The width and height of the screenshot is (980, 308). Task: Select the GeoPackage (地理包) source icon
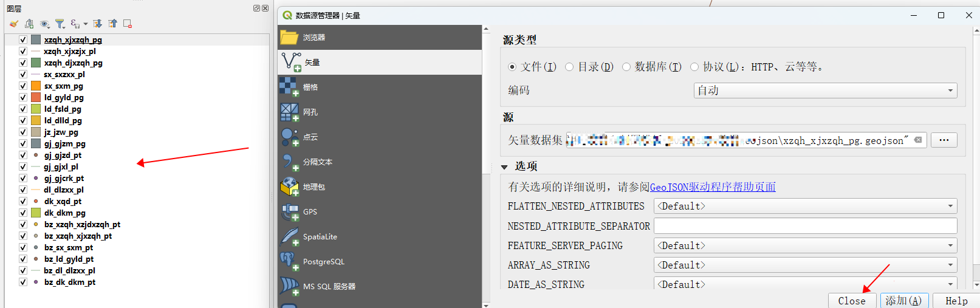[x=289, y=187]
